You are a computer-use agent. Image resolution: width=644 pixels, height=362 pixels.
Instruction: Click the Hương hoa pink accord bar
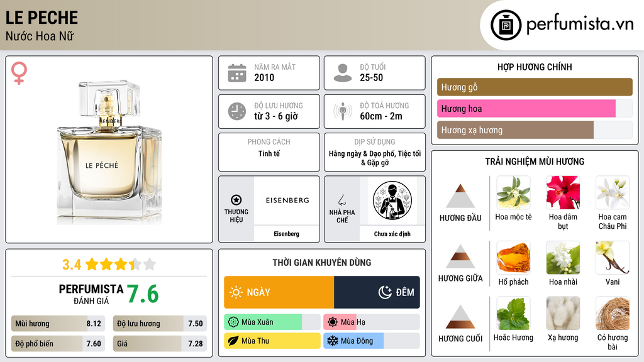[535, 109]
